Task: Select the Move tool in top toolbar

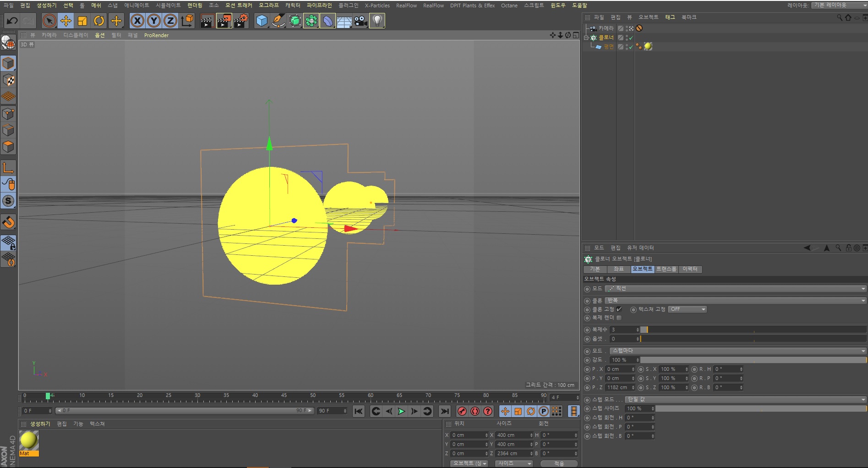Action: click(66, 21)
